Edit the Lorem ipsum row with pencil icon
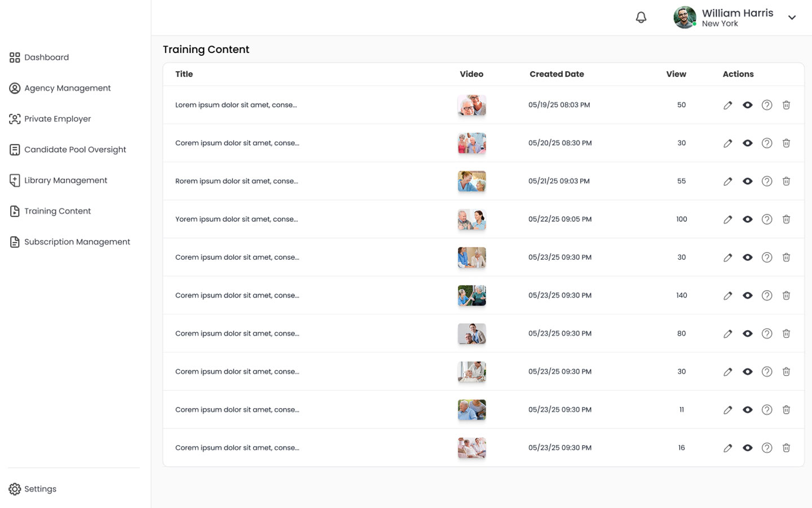812x508 pixels. (728, 105)
